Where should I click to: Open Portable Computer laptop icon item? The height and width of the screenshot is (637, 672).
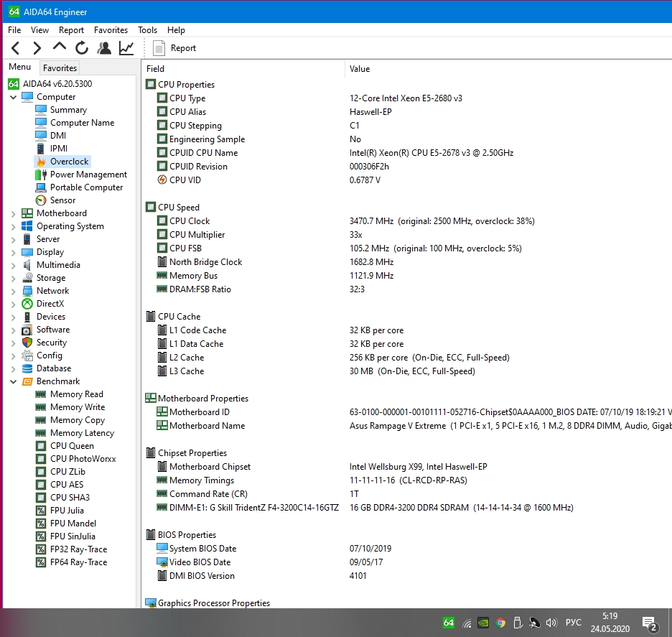click(41, 187)
